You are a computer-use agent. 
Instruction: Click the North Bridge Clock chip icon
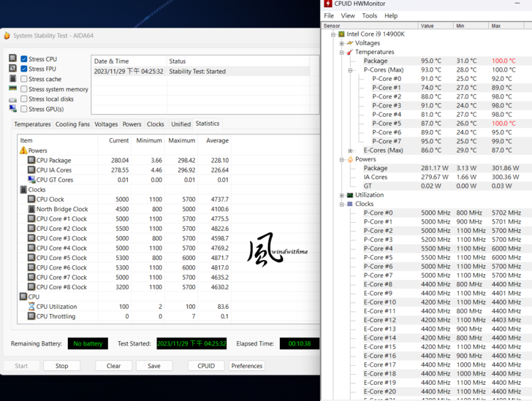[31, 209]
